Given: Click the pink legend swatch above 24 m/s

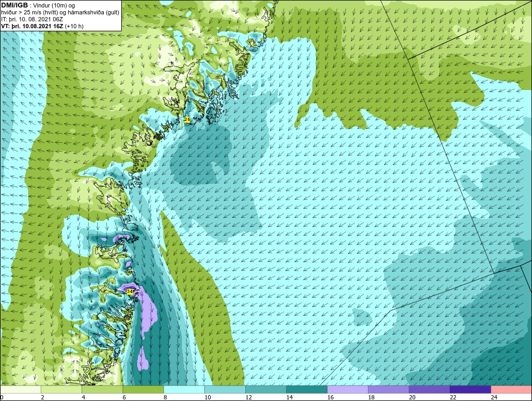Looking at the screenshot, I should coord(511,389).
